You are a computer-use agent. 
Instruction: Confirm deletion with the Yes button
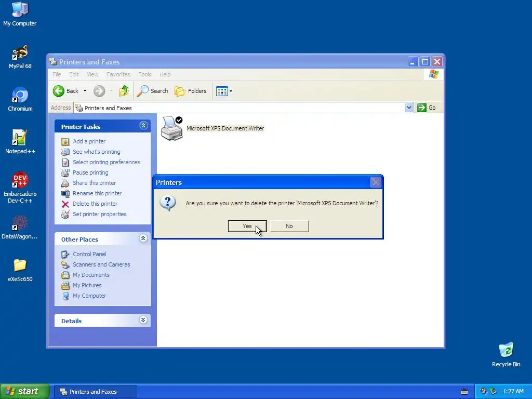[x=247, y=226]
